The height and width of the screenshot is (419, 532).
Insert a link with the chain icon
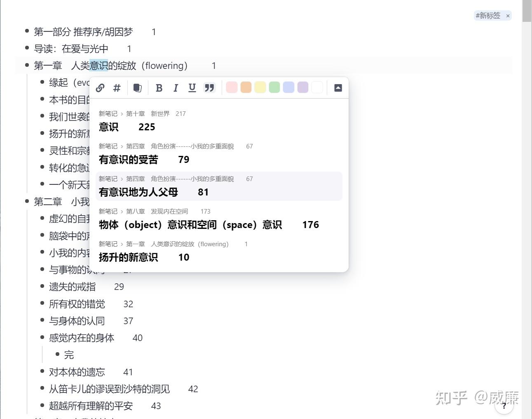pyautogui.click(x=100, y=88)
